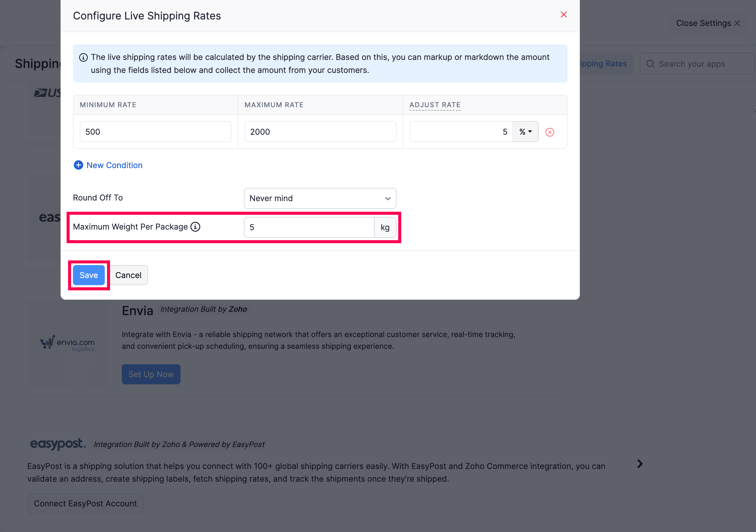Click the easypost logo
Image resolution: width=756 pixels, height=532 pixels.
point(58,443)
